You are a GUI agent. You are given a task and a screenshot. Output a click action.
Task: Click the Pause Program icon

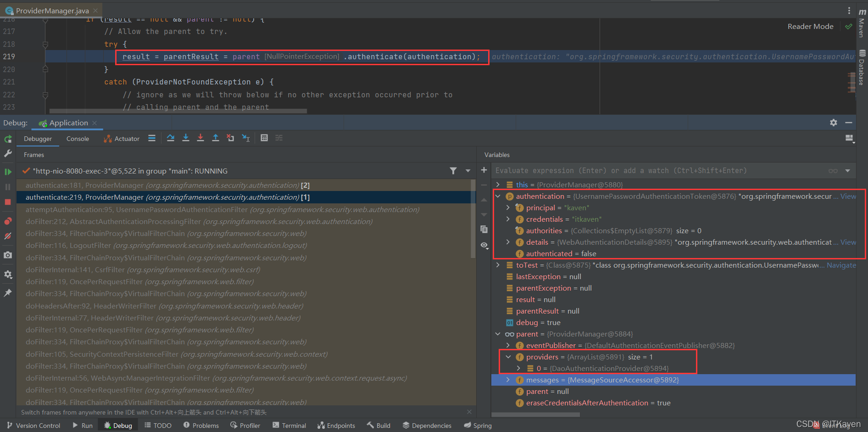tap(8, 187)
